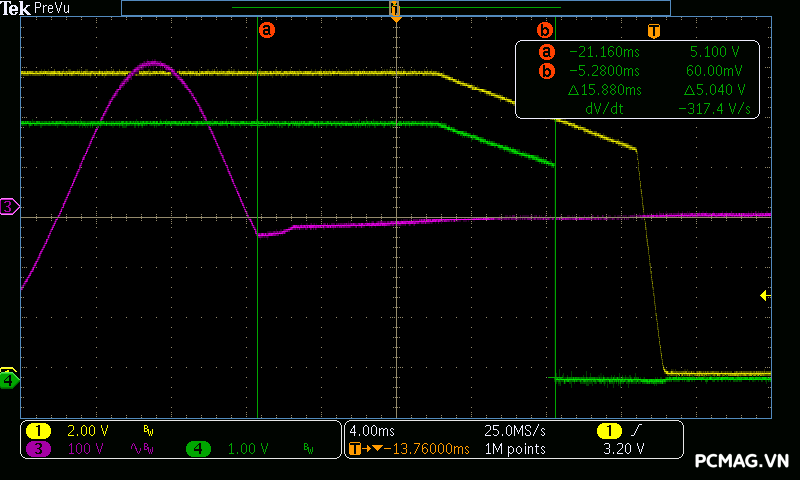Click the 4.00ms horizontal scale readout
The image size is (800, 480).
click(x=375, y=430)
